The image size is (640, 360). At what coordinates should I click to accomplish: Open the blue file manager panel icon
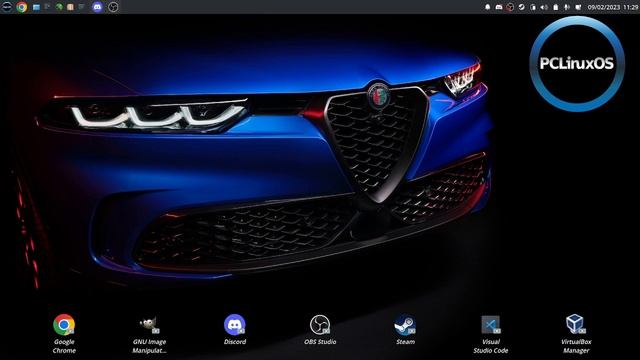[36, 7]
